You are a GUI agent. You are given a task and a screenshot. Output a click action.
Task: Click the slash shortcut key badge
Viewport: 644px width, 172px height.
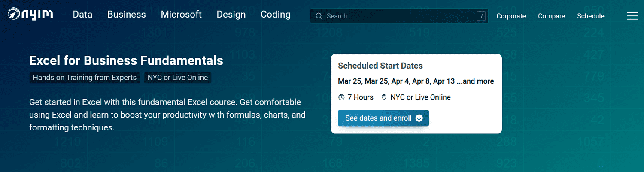(481, 16)
